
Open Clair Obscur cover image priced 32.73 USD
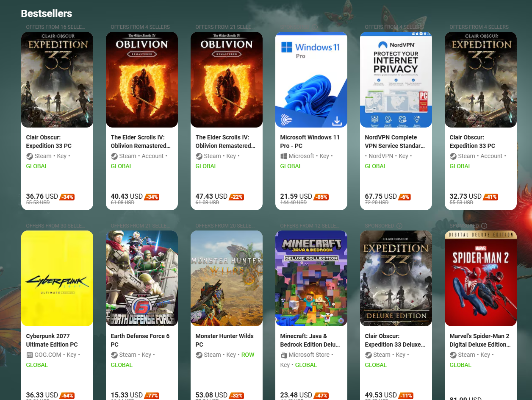pos(481,80)
